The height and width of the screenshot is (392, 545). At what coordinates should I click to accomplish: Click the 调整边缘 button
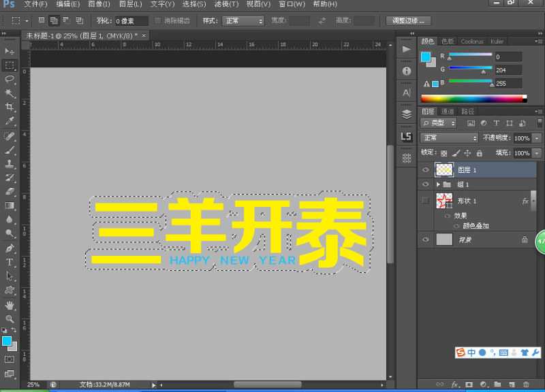coord(407,20)
